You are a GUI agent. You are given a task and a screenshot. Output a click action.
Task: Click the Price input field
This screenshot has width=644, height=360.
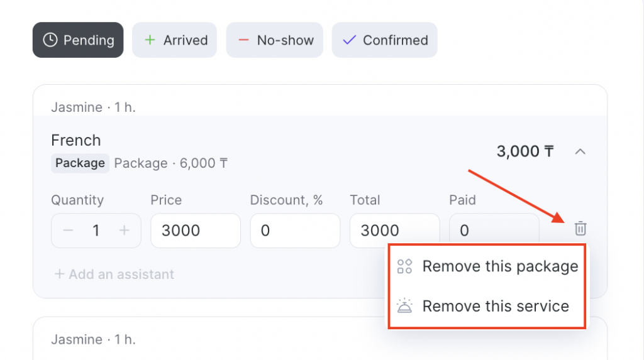(x=196, y=231)
